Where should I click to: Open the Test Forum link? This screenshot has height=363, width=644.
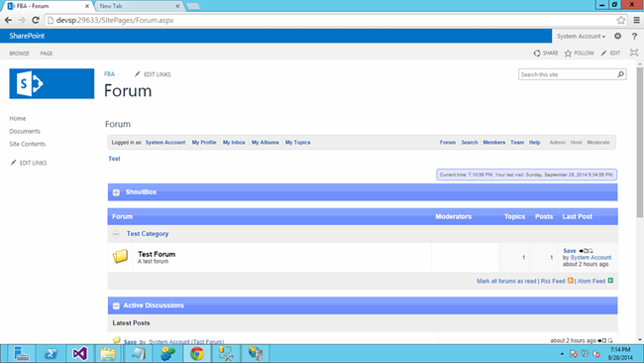click(x=157, y=254)
